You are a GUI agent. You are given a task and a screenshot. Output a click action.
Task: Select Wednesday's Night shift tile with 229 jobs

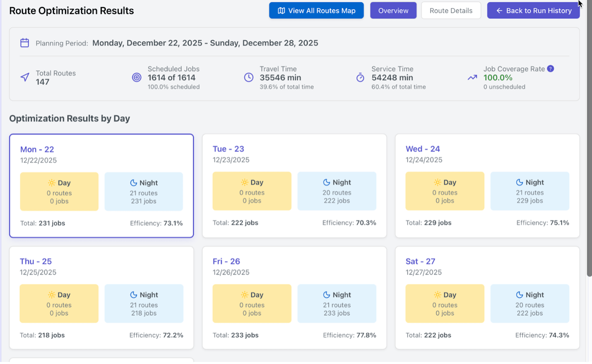click(529, 191)
